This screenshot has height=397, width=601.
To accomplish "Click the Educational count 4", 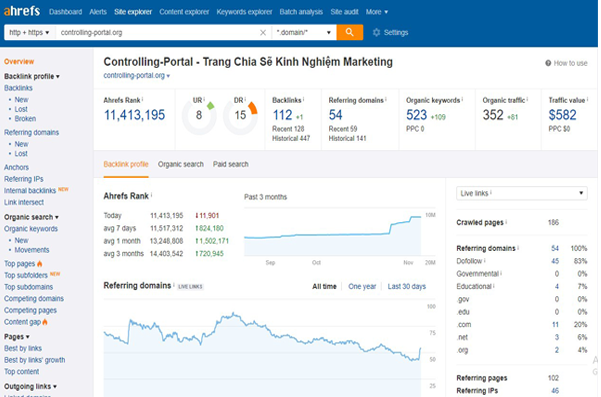I will [557, 287].
